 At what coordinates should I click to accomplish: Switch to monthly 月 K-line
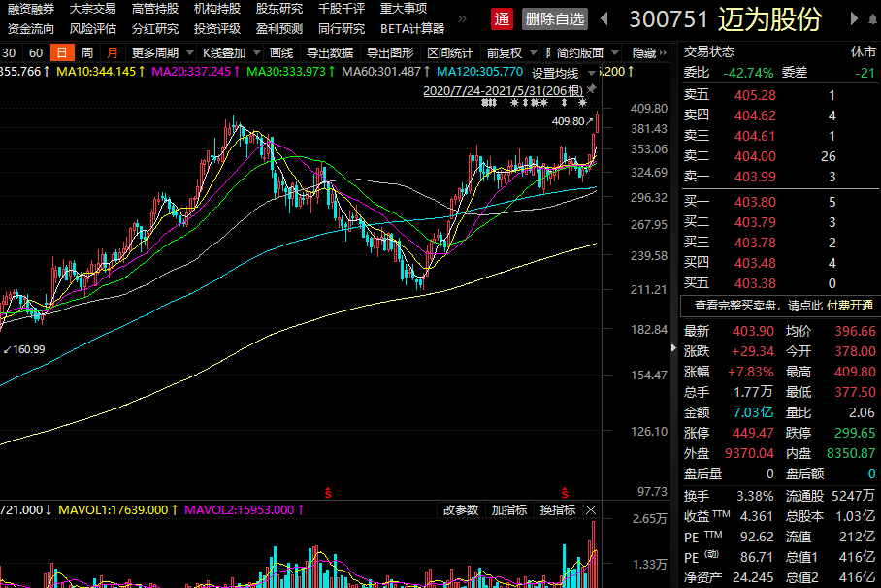point(113,52)
